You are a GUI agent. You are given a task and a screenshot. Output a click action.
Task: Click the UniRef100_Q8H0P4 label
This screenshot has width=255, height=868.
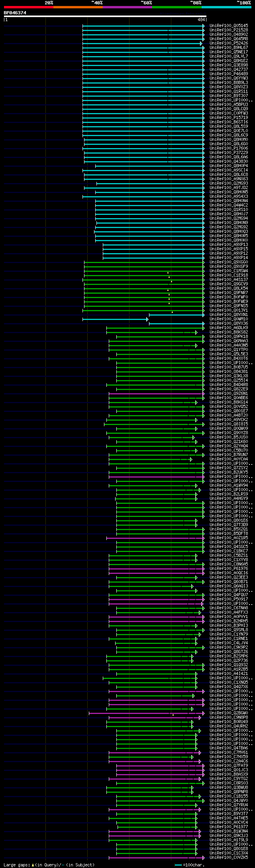pyautogui.click(x=229, y=166)
